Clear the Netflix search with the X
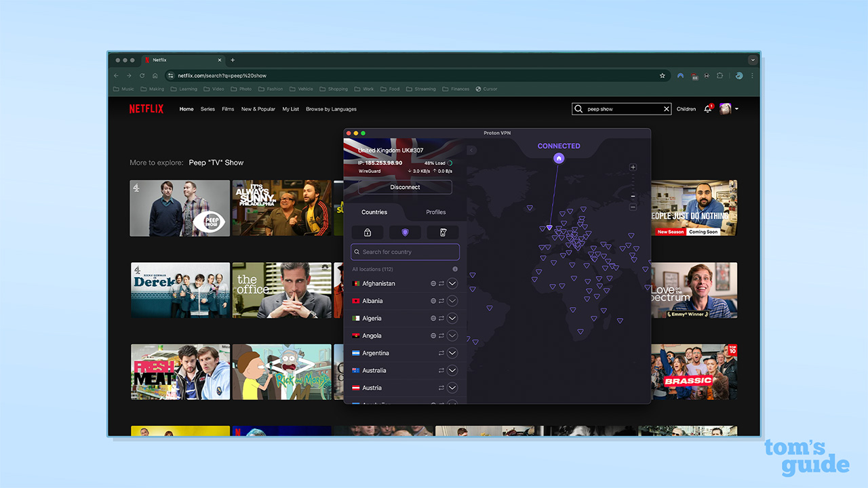 pos(666,109)
